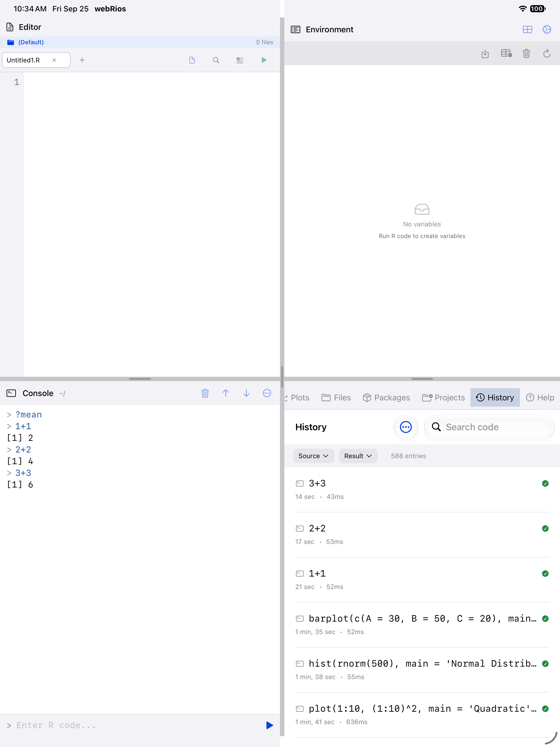Click the console down arrow icon
Screen dimensions: 560x747
coord(246,393)
